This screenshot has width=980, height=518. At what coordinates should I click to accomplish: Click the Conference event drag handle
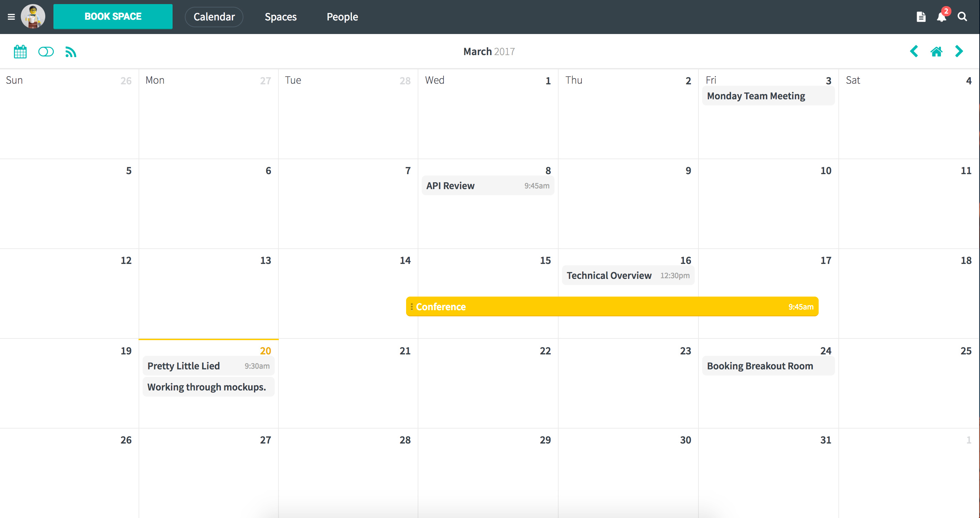coord(411,306)
